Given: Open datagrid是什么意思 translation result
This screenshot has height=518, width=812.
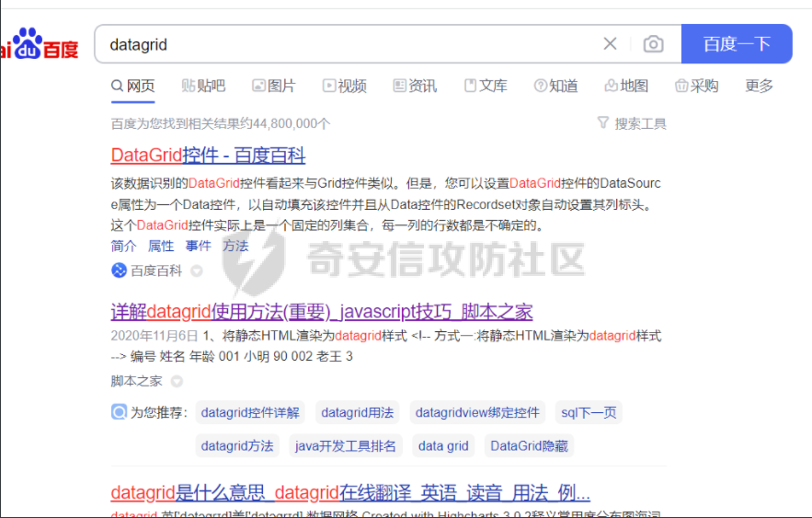Looking at the screenshot, I should click(x=350, y=492).
